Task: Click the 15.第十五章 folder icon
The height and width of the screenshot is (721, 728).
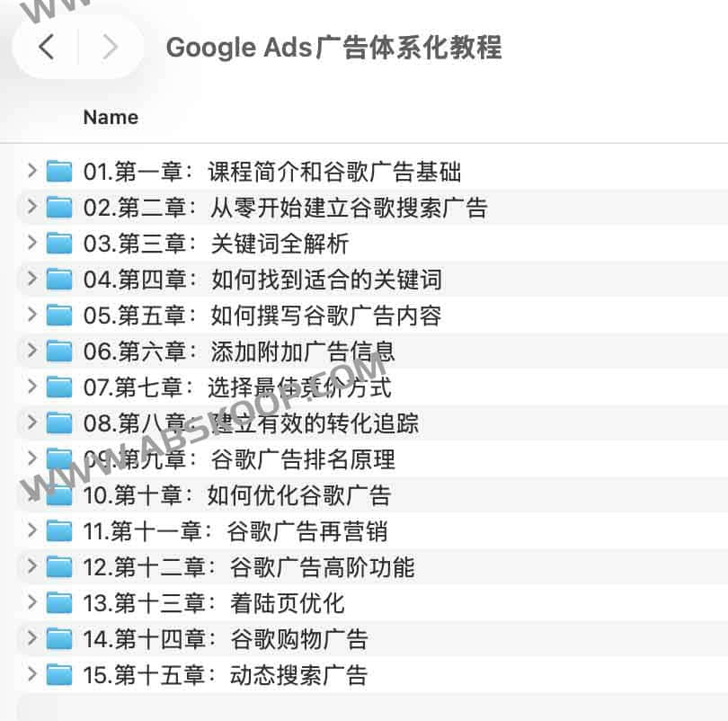Action: [x=59, y=674]
